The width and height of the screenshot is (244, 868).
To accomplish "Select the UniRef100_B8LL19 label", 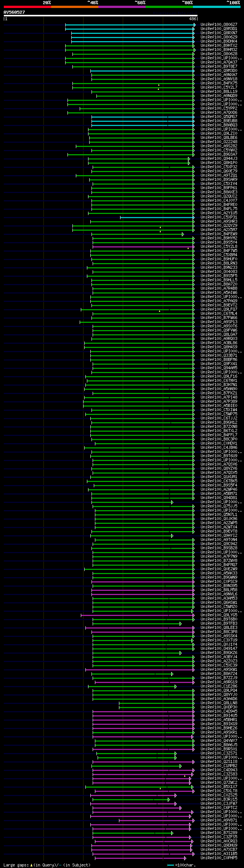I will (219, 92).
